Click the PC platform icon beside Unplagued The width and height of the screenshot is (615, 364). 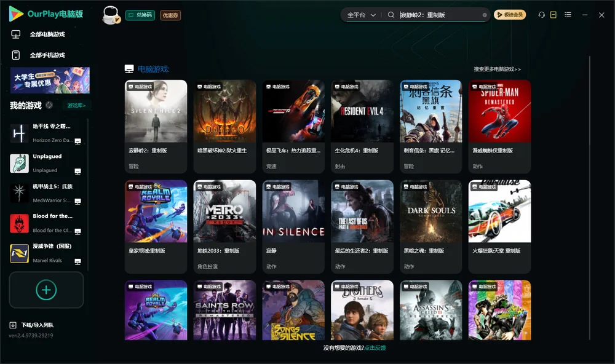77,172
